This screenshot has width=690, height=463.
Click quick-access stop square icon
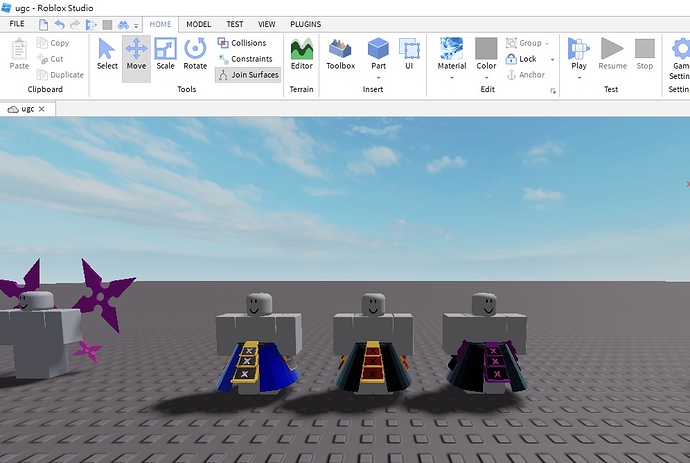click(107, 25)
